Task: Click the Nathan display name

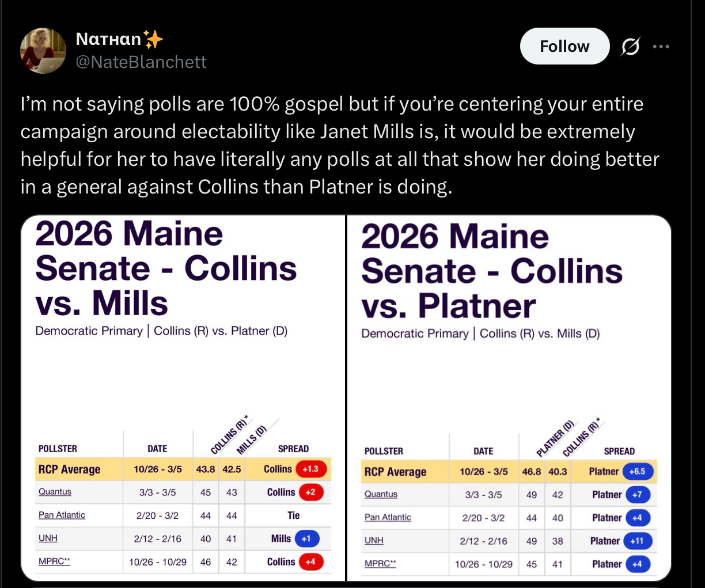Action: [108, 39]
